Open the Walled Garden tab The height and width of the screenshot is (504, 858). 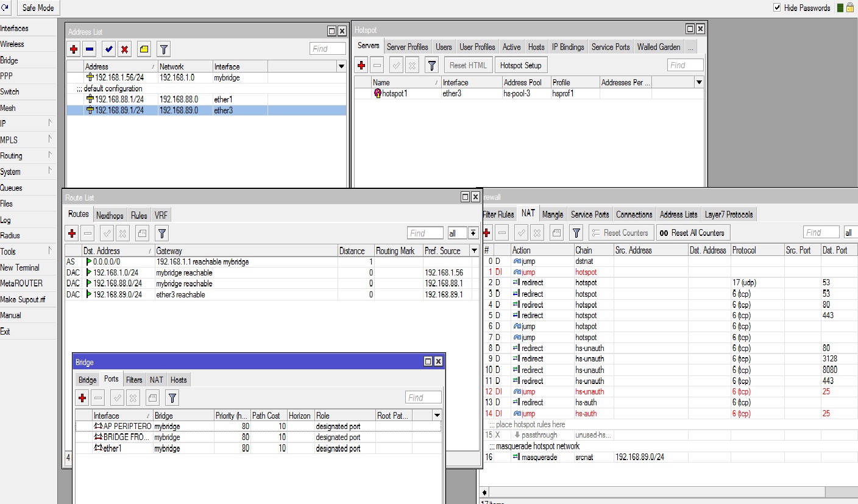659,47
